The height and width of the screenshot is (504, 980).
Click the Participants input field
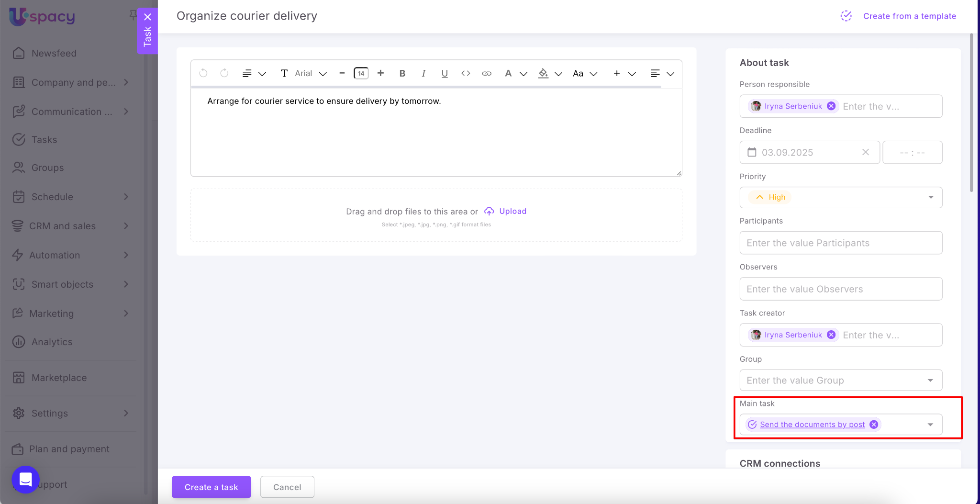pyautogui.click(x=840, y=243)
